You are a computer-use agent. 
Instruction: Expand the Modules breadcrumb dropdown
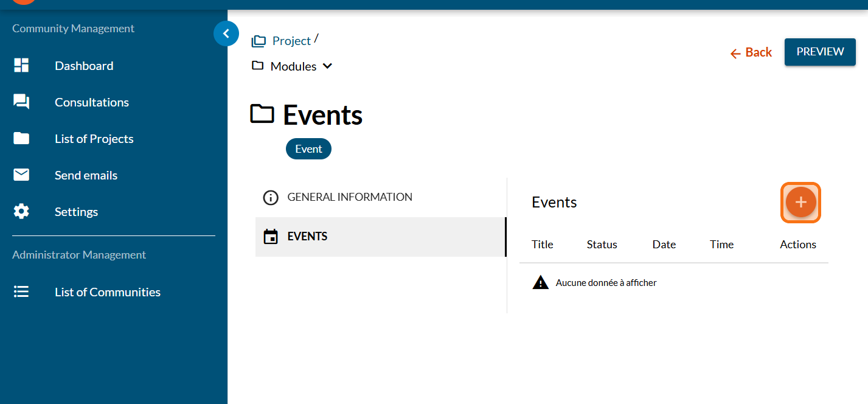293,66
